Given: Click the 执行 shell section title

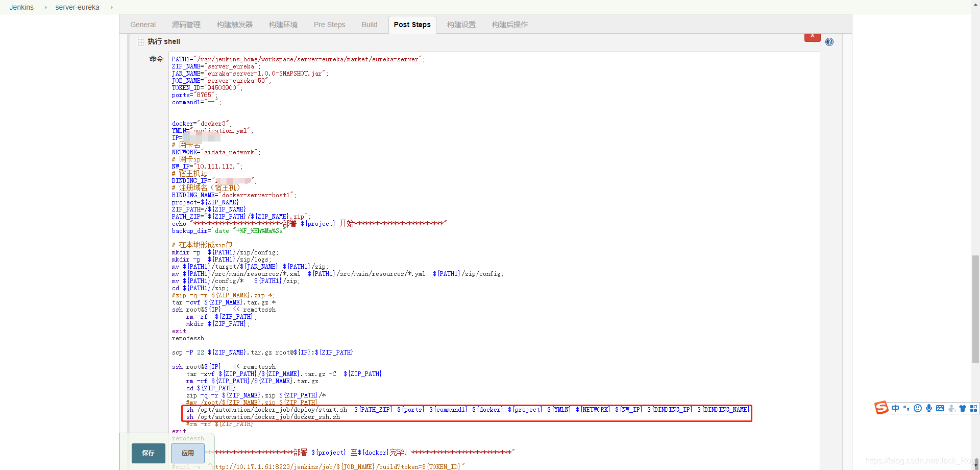Looking at the screenshot, I should 164,42.
